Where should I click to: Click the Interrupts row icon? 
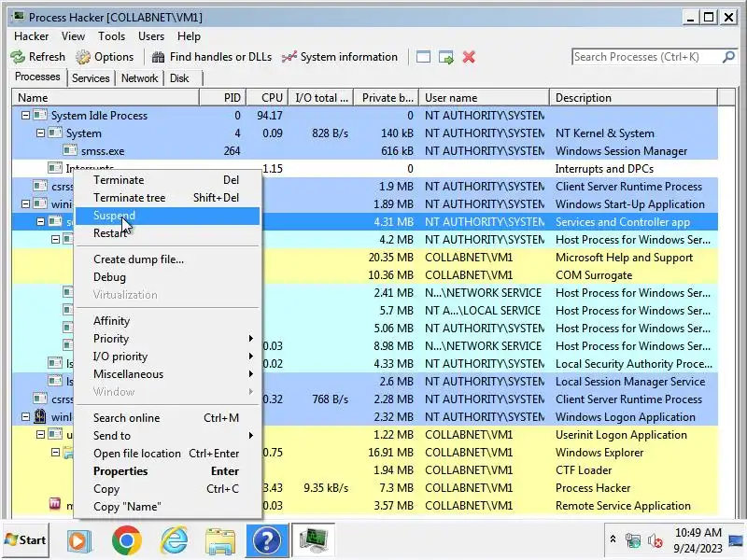point(55,169)
